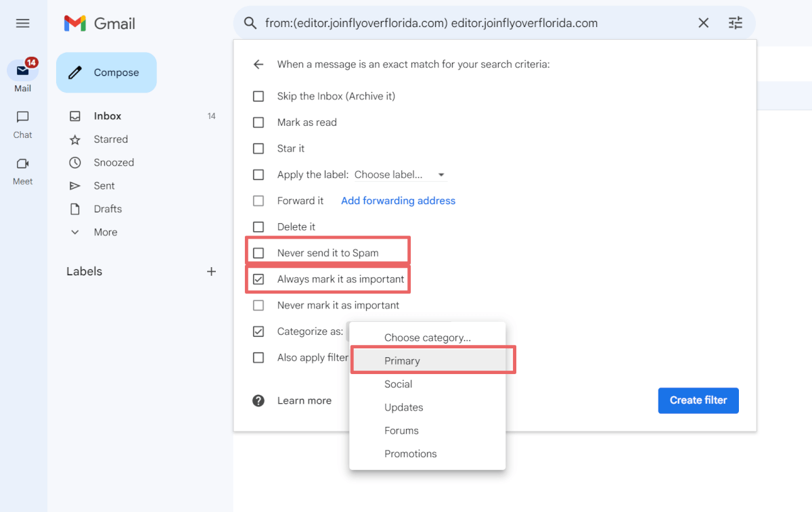Select Updates category
This screenshot has height=512, width=812.
pos(428,407)
